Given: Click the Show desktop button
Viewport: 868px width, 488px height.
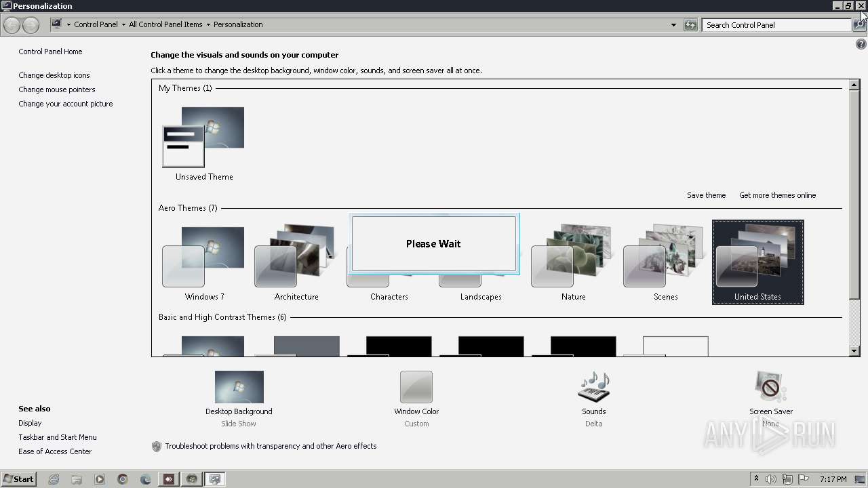Looking at the screenshot, I should (860, 479).
